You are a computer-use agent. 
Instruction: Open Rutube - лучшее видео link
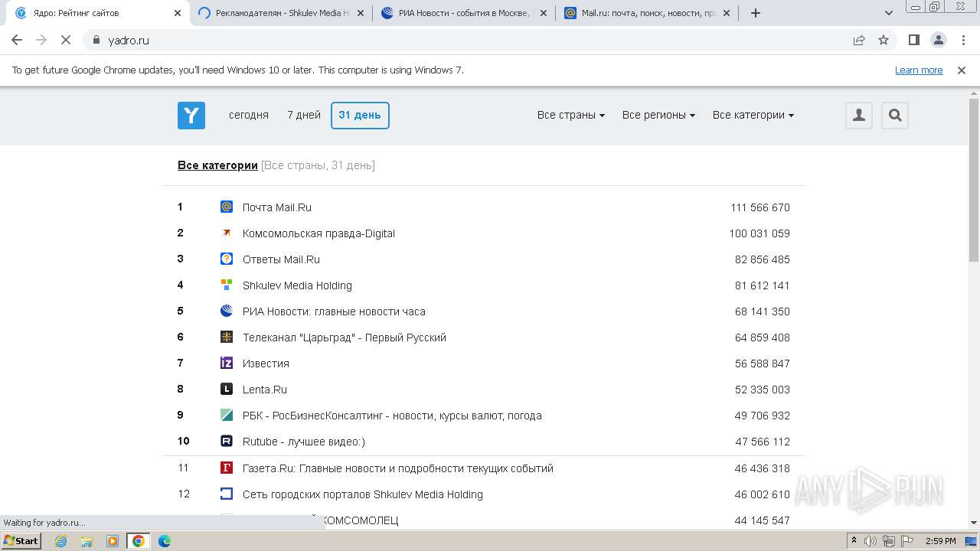304,442
